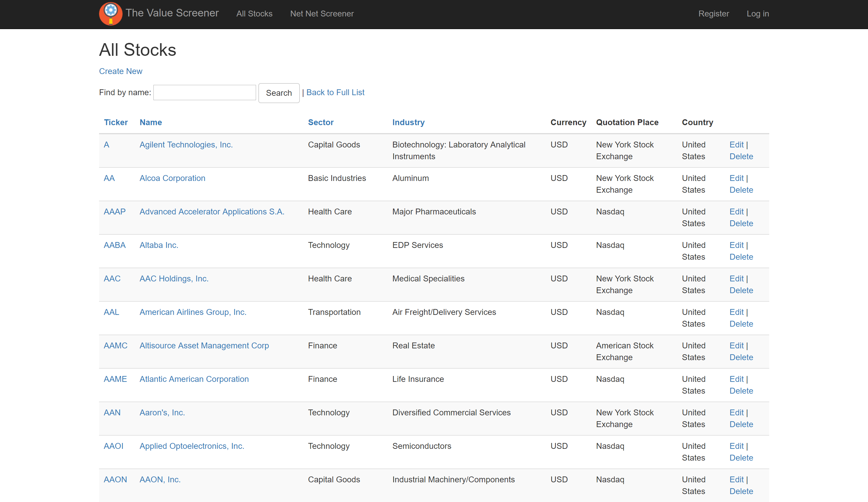The width and height of the screenshot is (868, 502).
Task: Delete the Atlantic American Corporation row
Action: click(741, 390)
